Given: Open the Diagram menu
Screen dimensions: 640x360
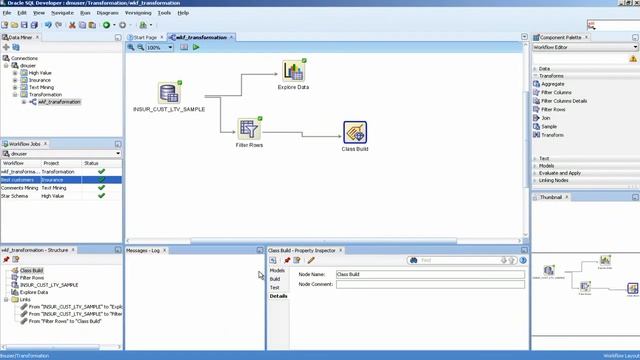Looking at the screenshot, I should pos(107,13).
